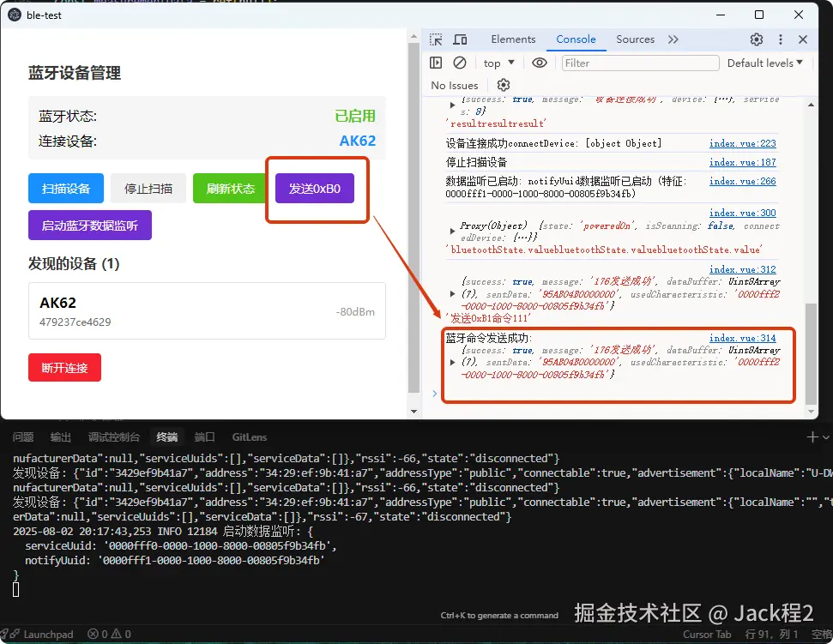Click the ble-test window app icon

tap(15, 15)
